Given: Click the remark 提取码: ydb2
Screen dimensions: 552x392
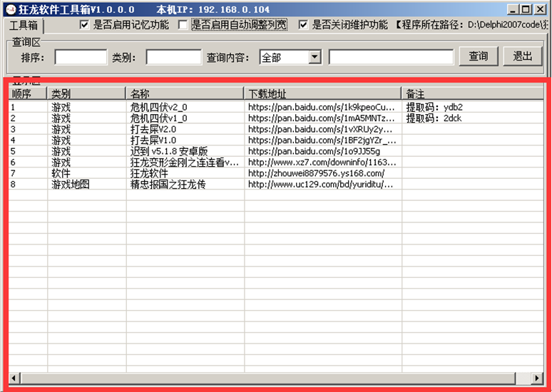Looking at the screenshot, I should pyautogui.click(x=434, y=108).
